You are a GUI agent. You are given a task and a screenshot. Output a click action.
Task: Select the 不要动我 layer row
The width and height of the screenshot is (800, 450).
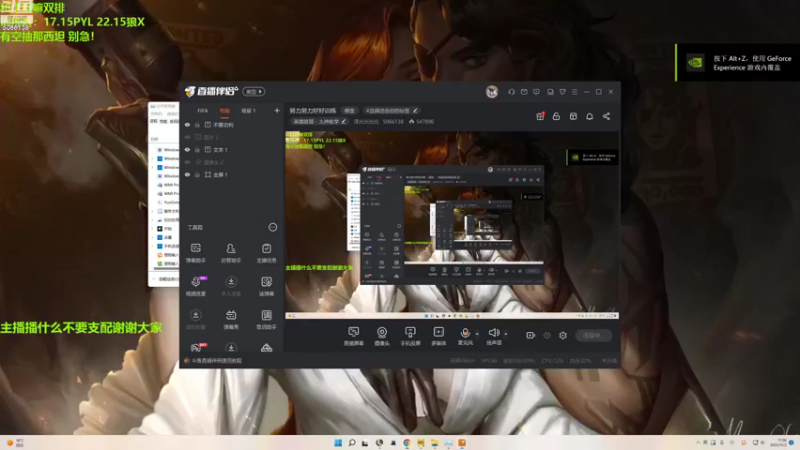tap(232, 125)
